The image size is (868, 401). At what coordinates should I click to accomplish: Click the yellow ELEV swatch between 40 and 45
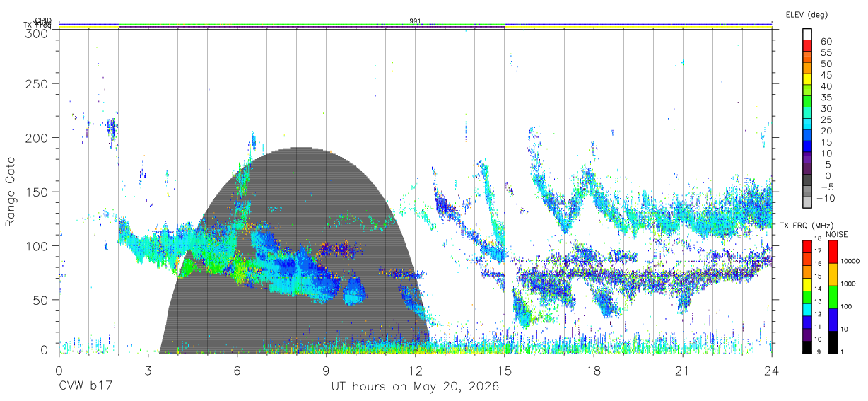pos(807,79)
